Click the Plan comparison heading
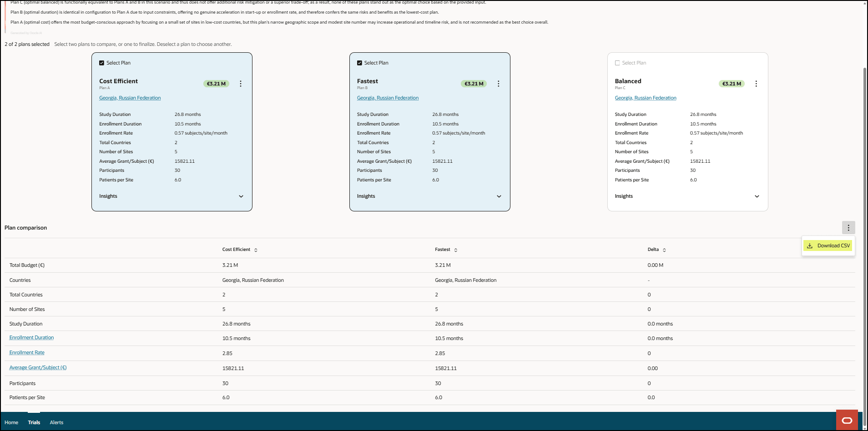The image size is (868, 431). [x=25, y=228]
